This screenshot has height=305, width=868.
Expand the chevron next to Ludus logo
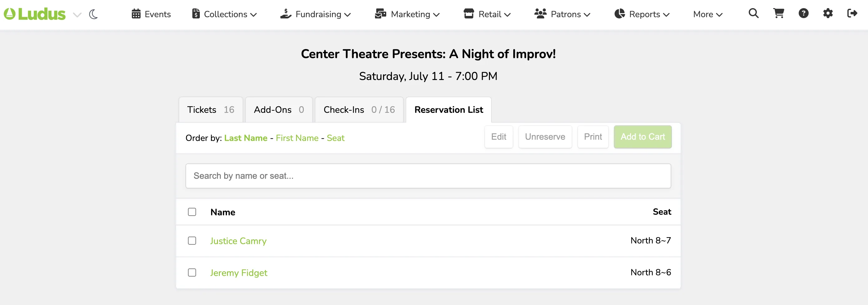coord(77,15)
